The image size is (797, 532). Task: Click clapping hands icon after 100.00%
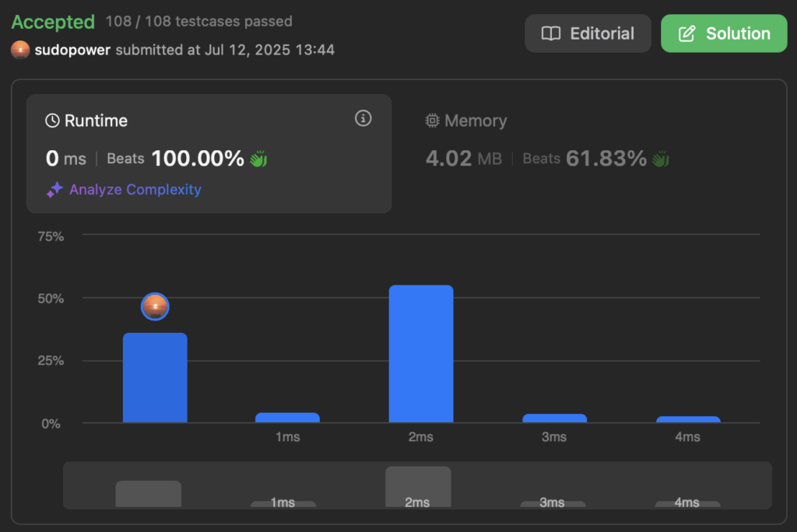tap(258, 159)
